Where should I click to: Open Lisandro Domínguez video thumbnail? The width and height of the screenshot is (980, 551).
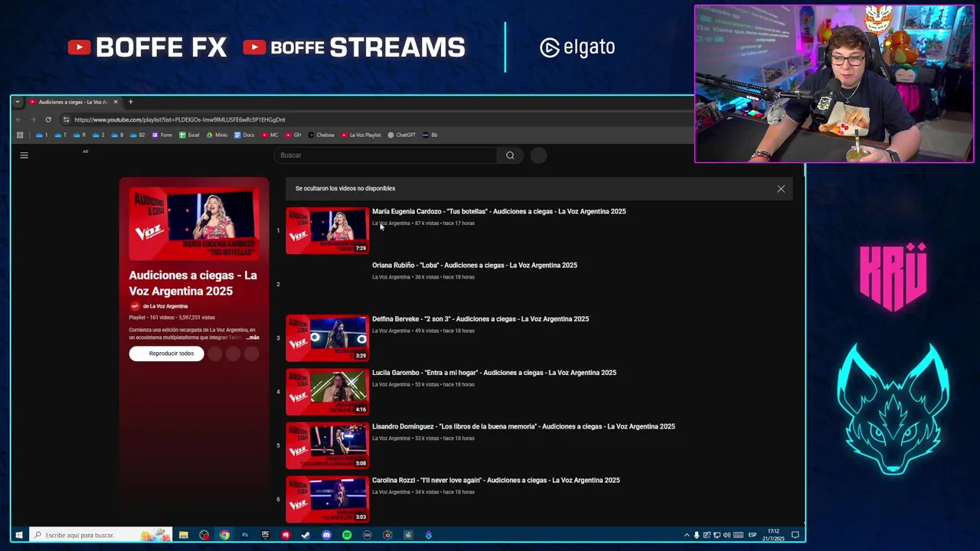[x=327, y=445]
